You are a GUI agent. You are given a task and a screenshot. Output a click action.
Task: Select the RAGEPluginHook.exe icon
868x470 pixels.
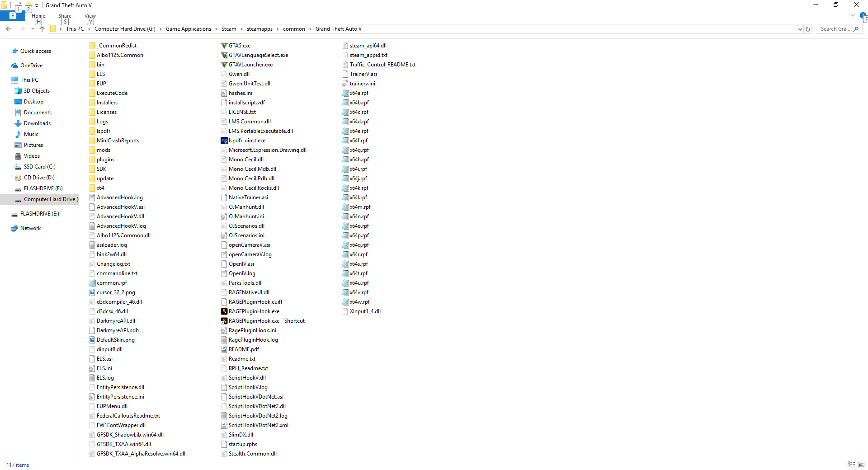(224, 311)
